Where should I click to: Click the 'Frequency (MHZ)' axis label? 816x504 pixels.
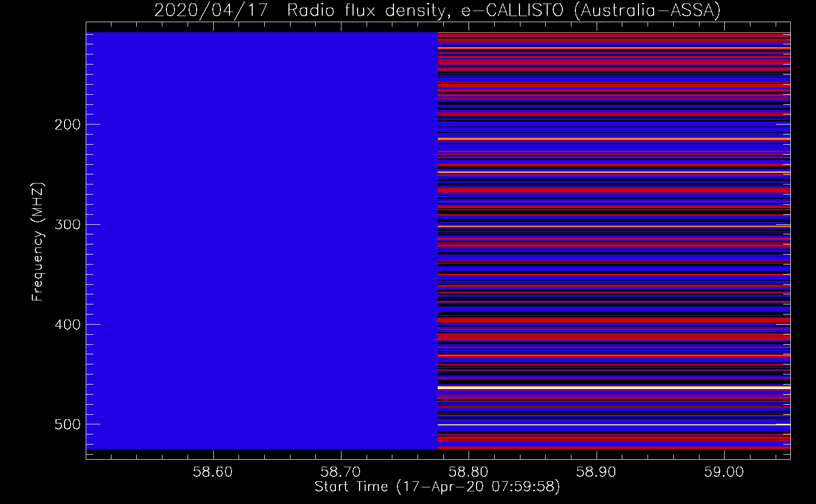click(x=38, y=242)
